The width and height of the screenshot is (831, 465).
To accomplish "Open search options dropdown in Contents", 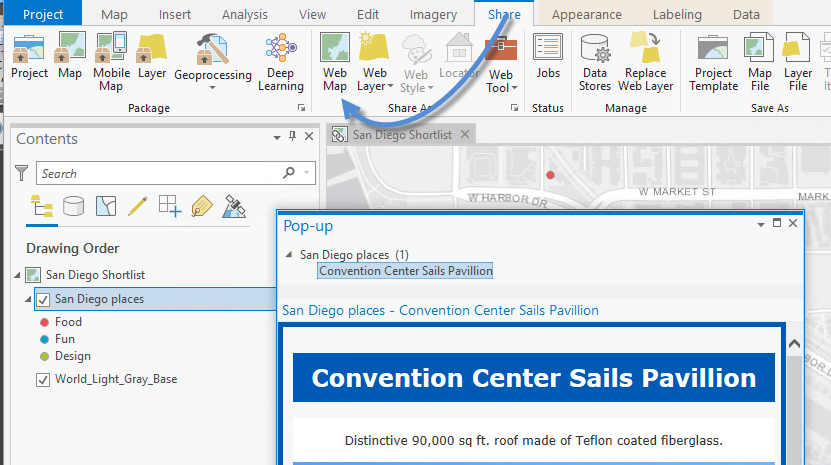I will pos(306,172).
